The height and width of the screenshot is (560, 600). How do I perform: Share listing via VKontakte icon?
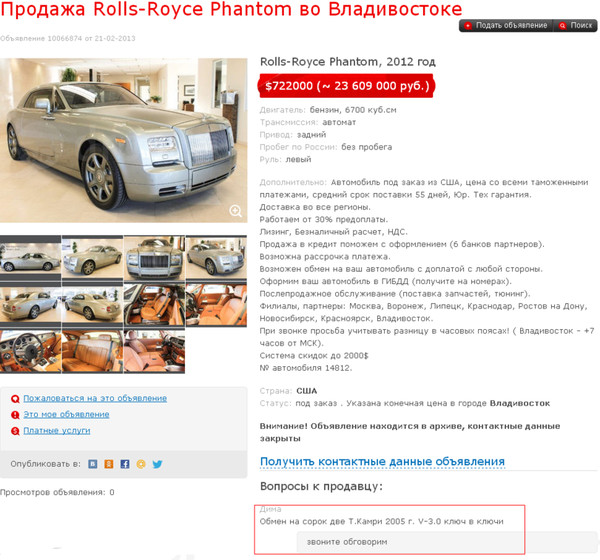93,464
